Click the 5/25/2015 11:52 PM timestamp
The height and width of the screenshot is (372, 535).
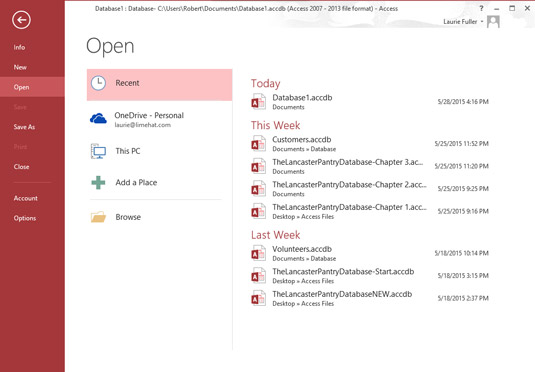click(461, 144)
